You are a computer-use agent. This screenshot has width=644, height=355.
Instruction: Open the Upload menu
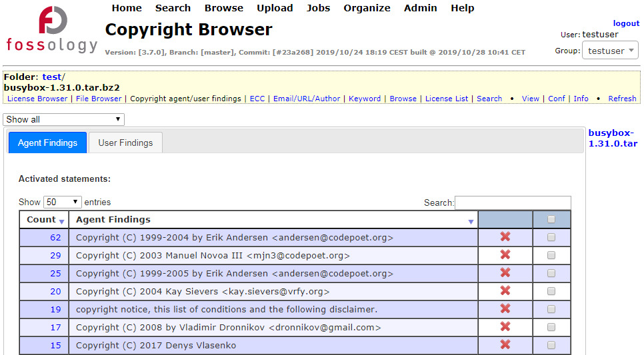[x=275, y=8]
